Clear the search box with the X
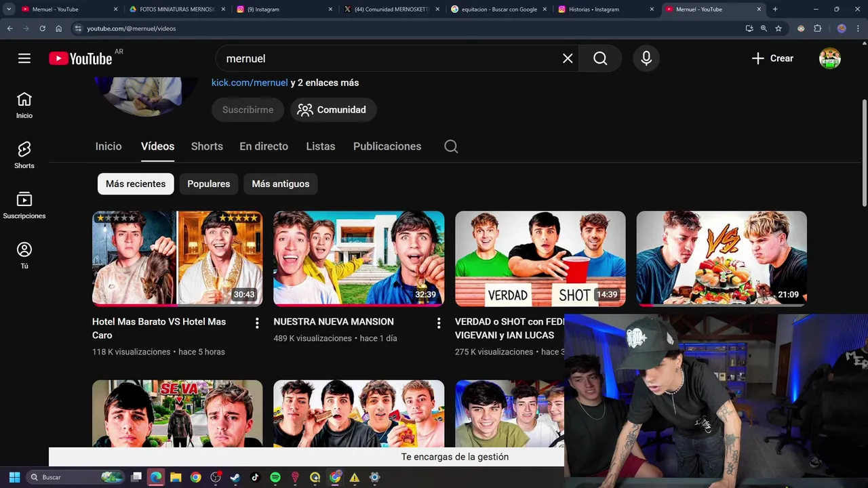This screenshot has width=868, height=488. pyautogui.click(x=568, y=58)
